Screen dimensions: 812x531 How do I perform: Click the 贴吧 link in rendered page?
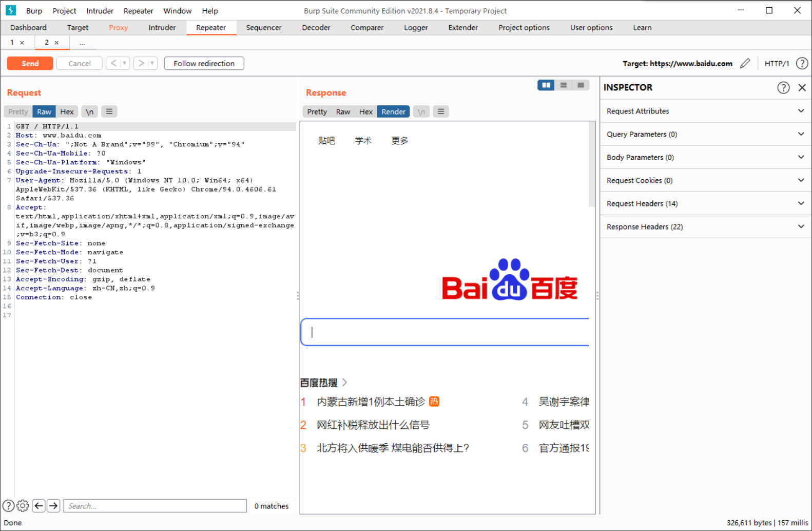click(x=326, y=140)
